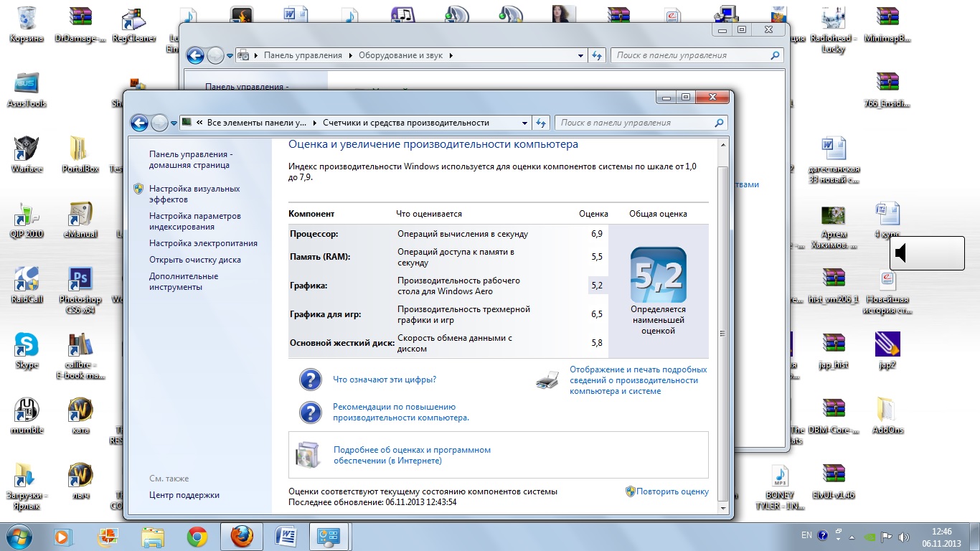Open NVIDIA tray icon
The height and width of the screenshot is (551, 980).
870,535
